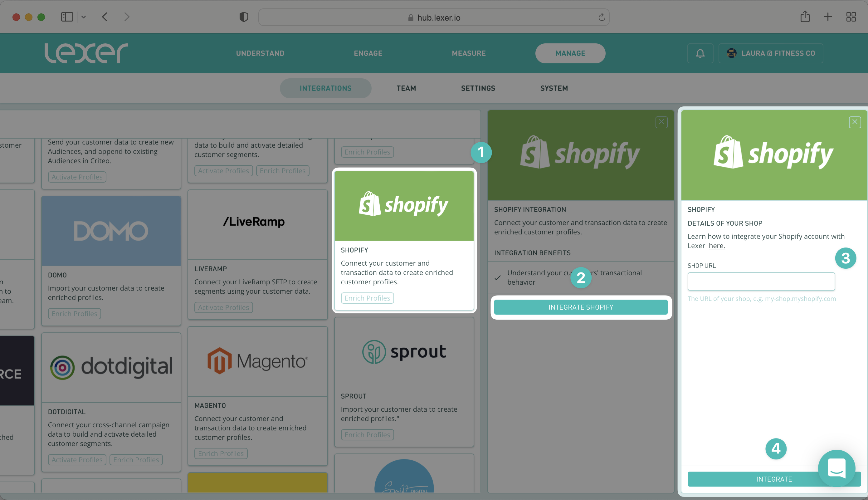Select the LiveRamp integration logo
Image resolution: width=868 pixels, height=500 pixels.
pyautogui.click(x=254, y=222)
